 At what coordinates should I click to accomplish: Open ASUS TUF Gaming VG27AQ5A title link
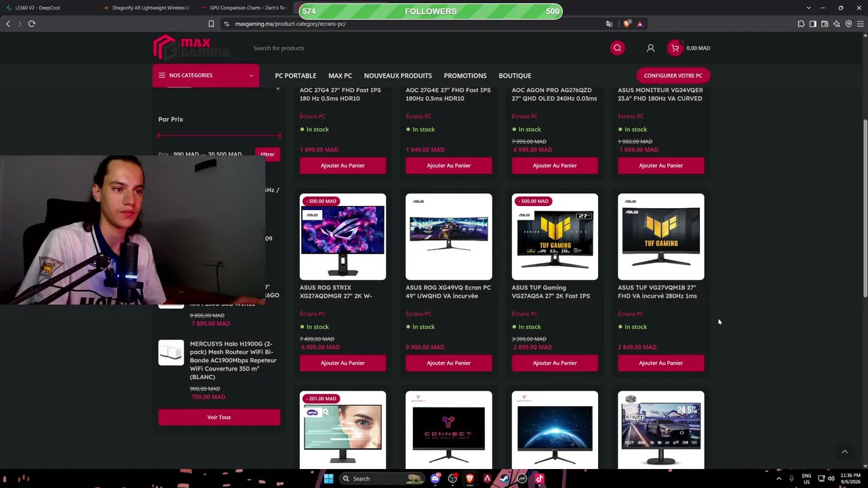click(x=551, y=291)
